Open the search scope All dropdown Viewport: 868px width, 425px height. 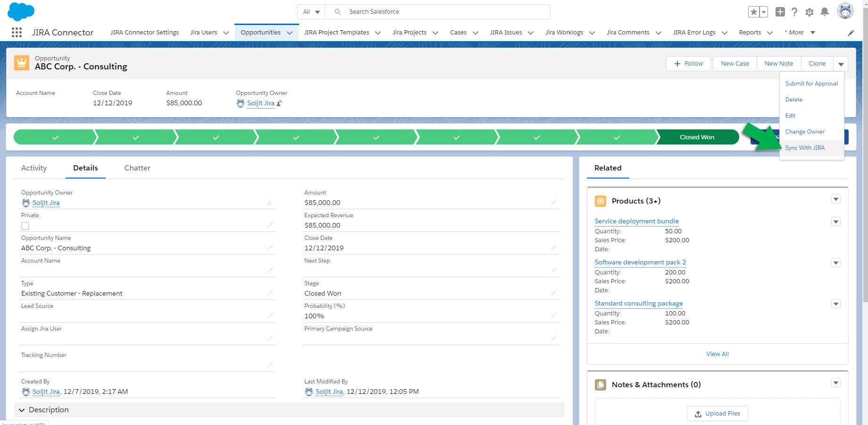pyautogui.click(x=311, y=12)
